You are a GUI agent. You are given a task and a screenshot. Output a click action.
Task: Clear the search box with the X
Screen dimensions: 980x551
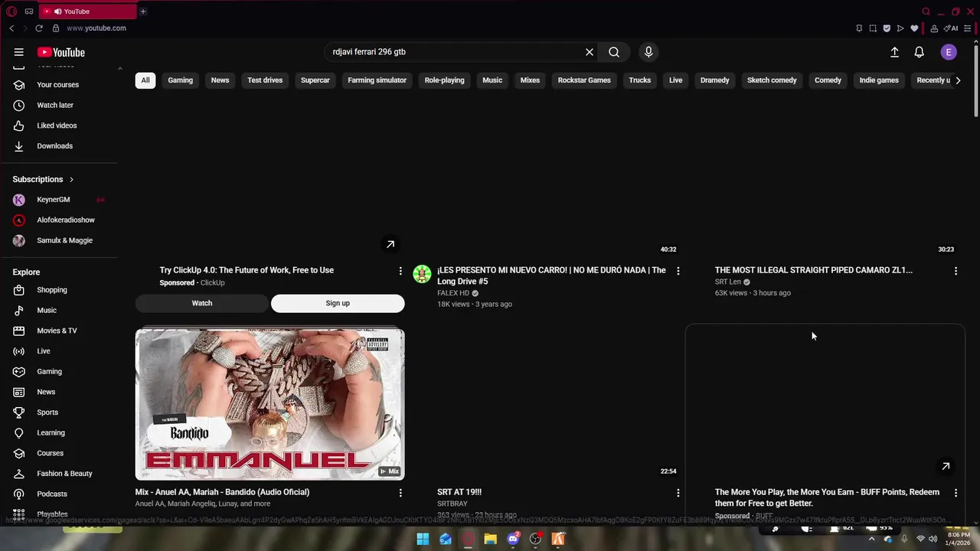coord(590,52)
